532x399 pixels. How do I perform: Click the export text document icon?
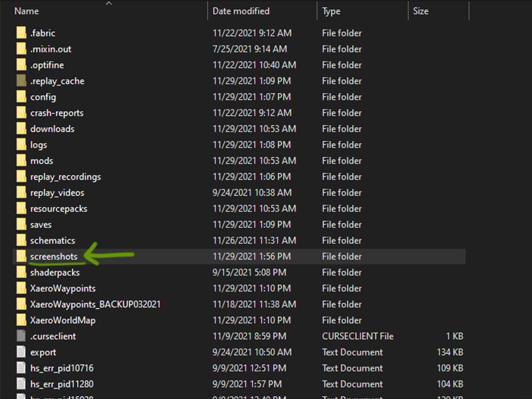(x=21, y=352)
